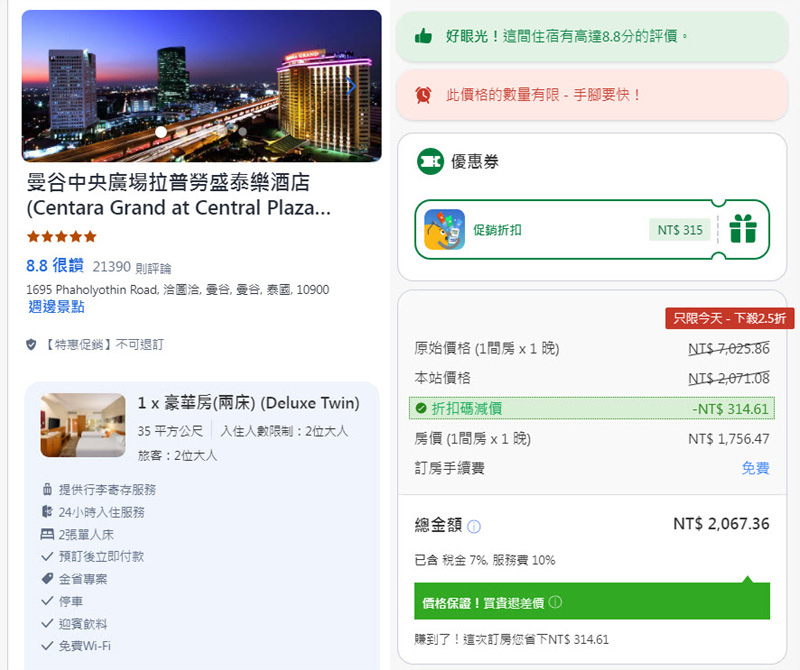Click the five-star hotel rating

tap(62, 236)
